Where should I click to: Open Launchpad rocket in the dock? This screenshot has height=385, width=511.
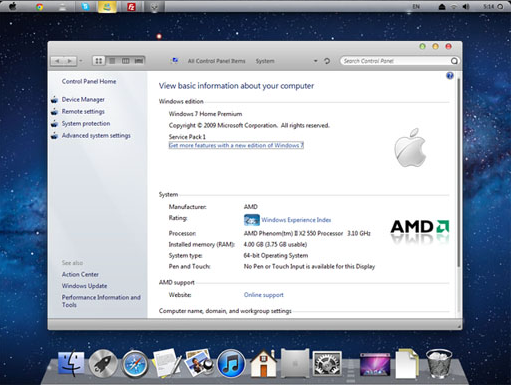(x=103, y=364)
